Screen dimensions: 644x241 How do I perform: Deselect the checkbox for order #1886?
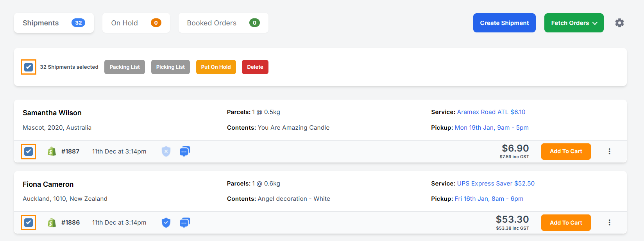coord(28,222)
